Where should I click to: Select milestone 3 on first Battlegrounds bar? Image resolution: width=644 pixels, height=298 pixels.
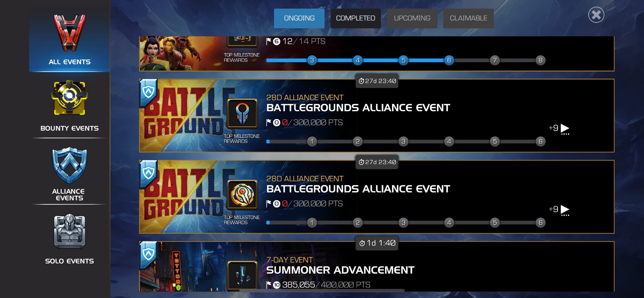pyautogui.click(x=403, y=141)
